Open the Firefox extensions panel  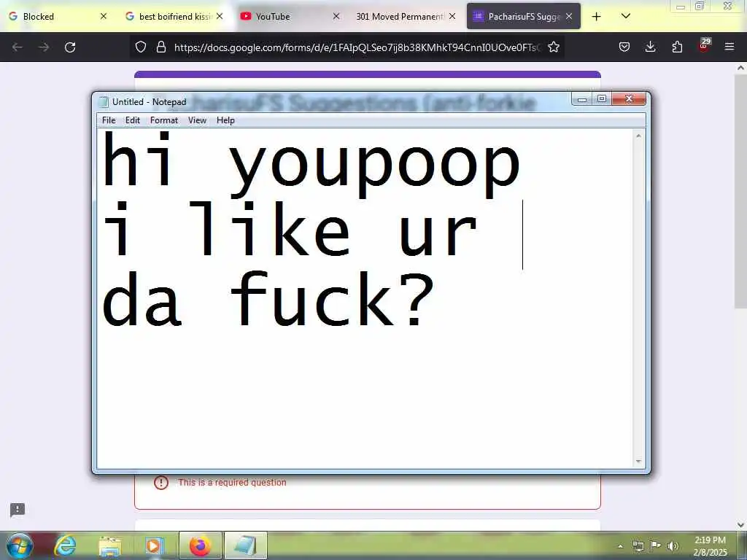pos(677,47)
